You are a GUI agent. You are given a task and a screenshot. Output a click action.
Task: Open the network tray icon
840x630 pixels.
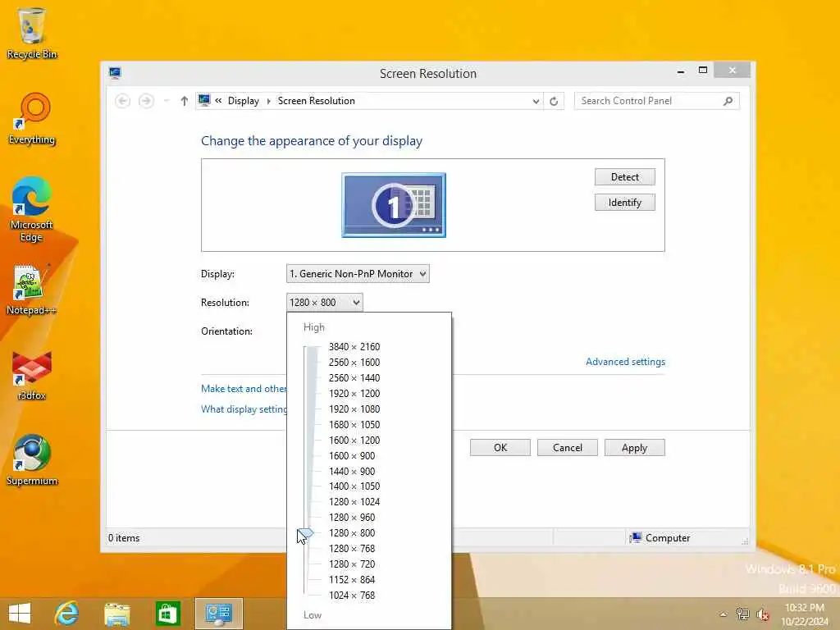(x=742, y=614)
